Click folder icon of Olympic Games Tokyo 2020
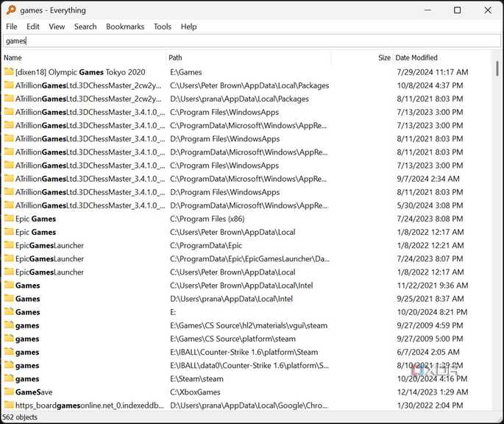The height and width of the screenshot is (424, 504). (9, 71)
